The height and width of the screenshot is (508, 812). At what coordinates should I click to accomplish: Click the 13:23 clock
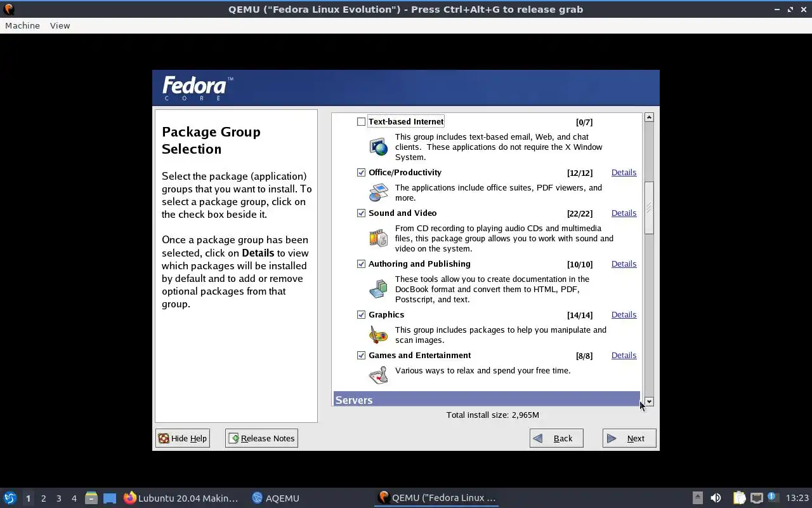click(x=797, y=498)
